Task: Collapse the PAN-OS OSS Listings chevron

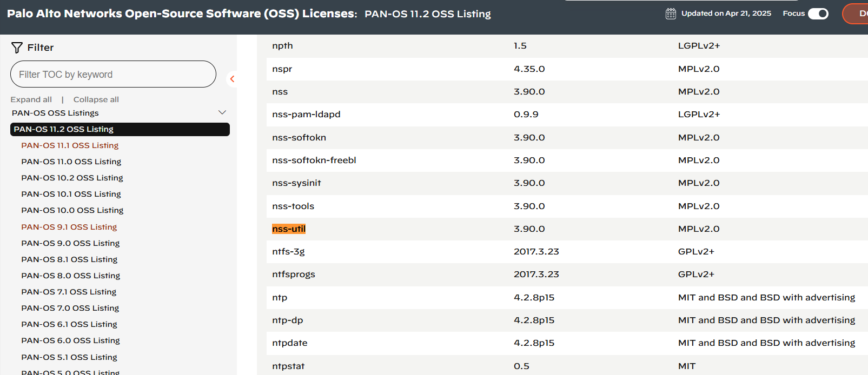Action: coord(222,112)
